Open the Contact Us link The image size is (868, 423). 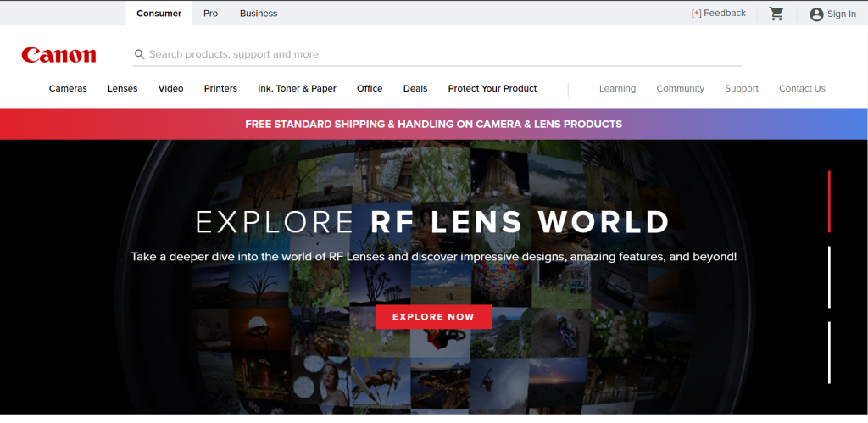(x=802, y=89)
